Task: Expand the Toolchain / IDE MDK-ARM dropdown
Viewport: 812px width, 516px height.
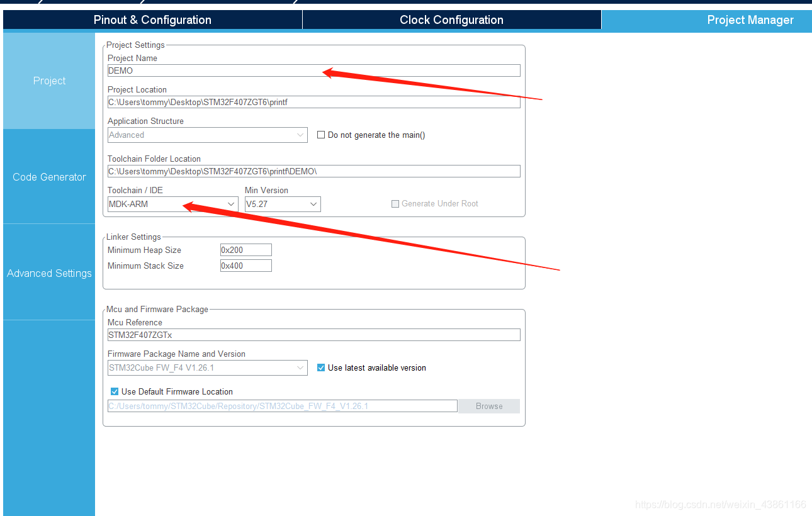Action: tap(172, 204)
